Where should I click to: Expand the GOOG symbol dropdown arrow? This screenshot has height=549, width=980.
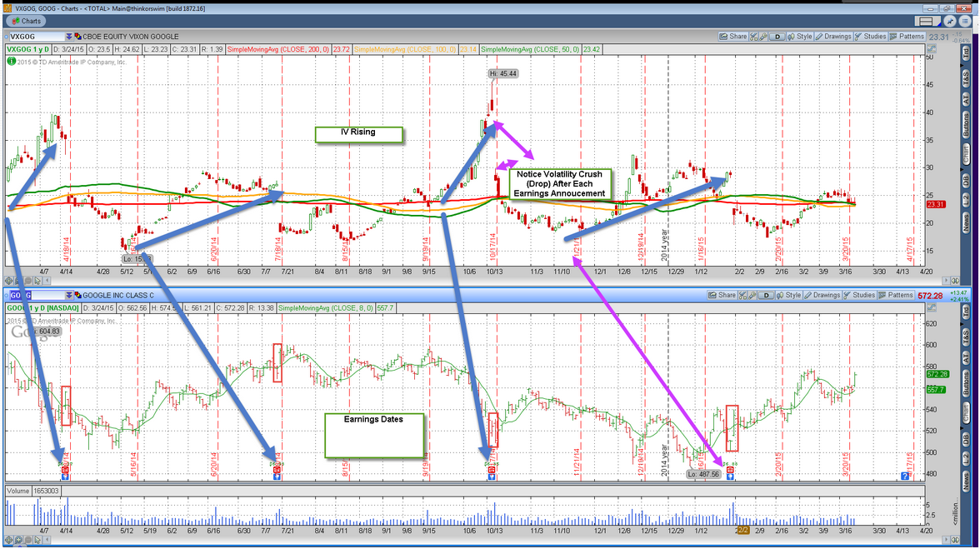click(x=68, y=296)
